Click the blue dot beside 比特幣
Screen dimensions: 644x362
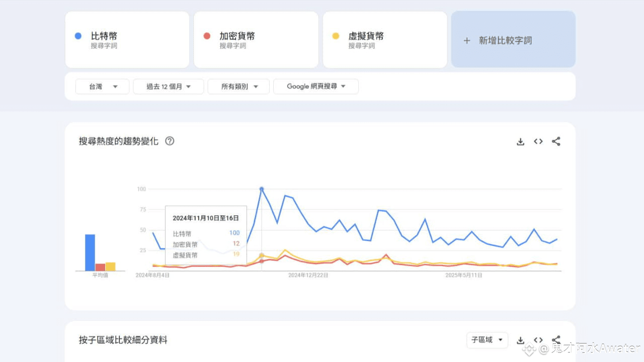78,36
